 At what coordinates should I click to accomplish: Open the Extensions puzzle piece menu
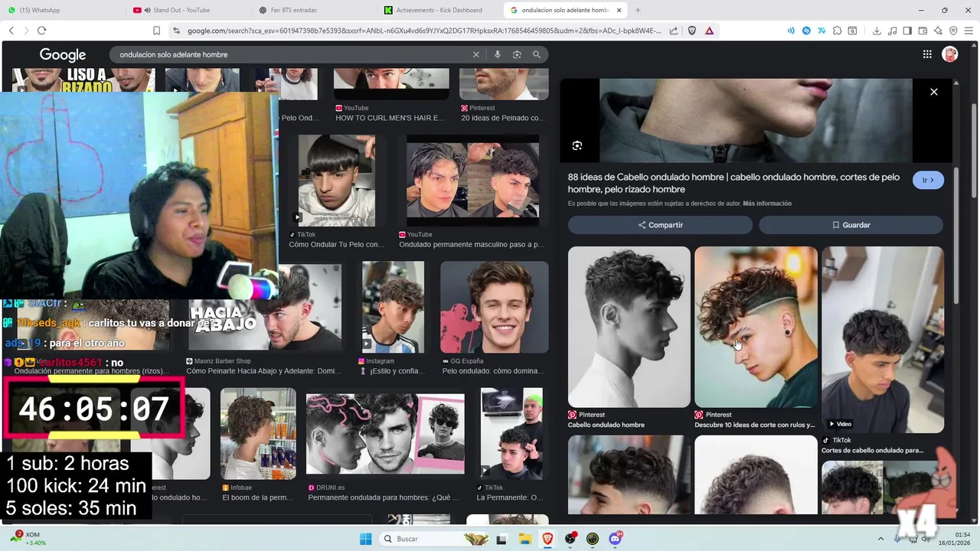coord(837,31)
